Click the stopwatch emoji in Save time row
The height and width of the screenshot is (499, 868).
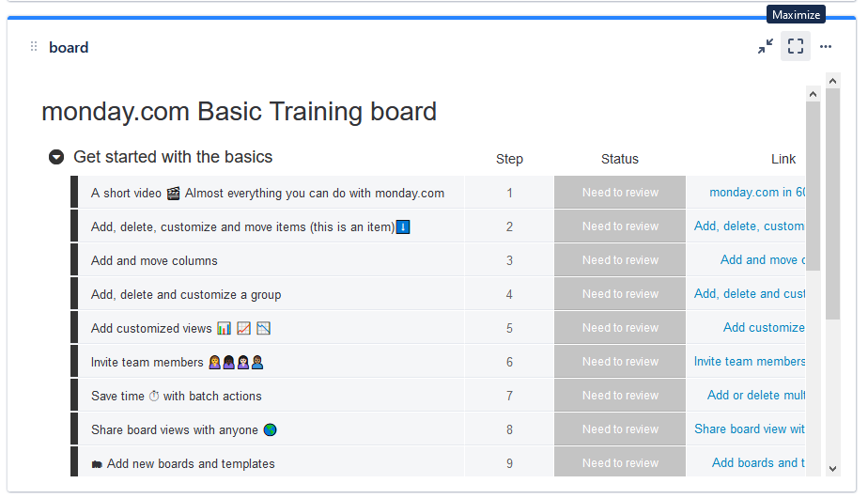point(154,396)
